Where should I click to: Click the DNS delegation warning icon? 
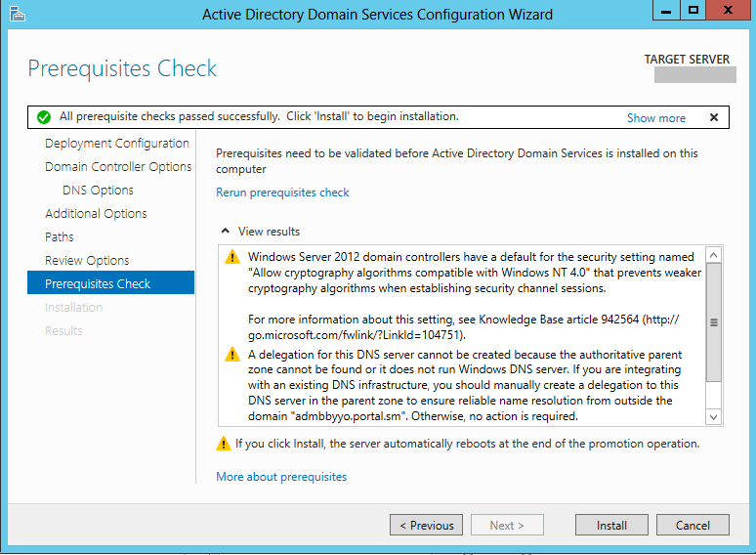[x=232, y=355]
